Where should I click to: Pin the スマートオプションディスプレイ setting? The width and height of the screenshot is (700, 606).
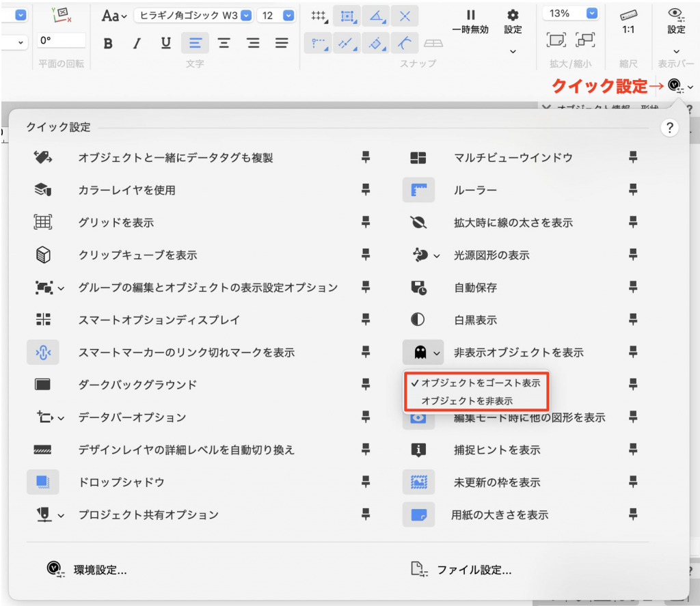(x=366, y=319)
